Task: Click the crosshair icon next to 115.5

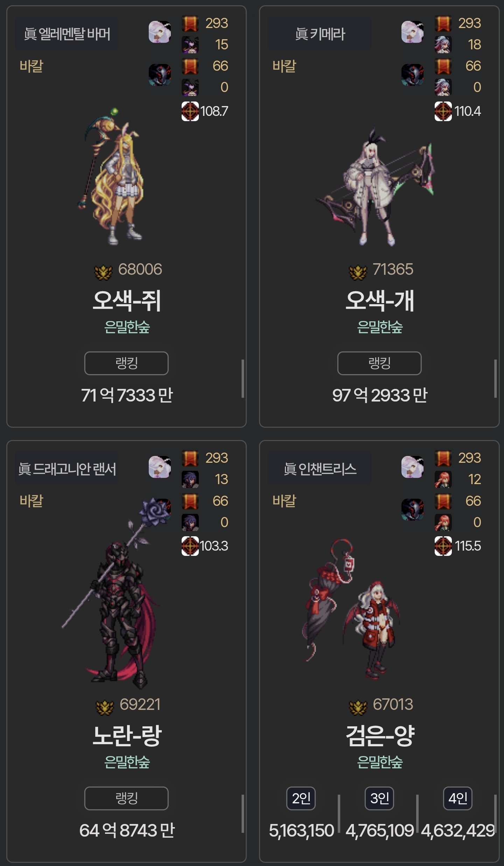Action: (x=443, y=546)
